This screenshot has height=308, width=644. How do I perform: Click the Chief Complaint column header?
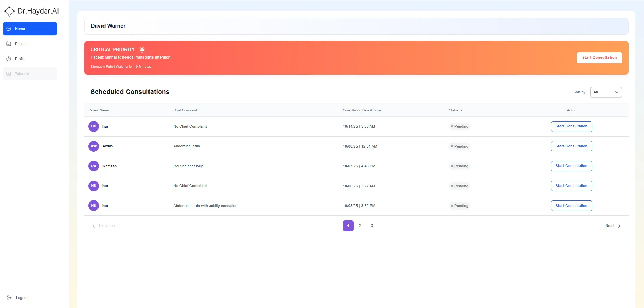185,110
